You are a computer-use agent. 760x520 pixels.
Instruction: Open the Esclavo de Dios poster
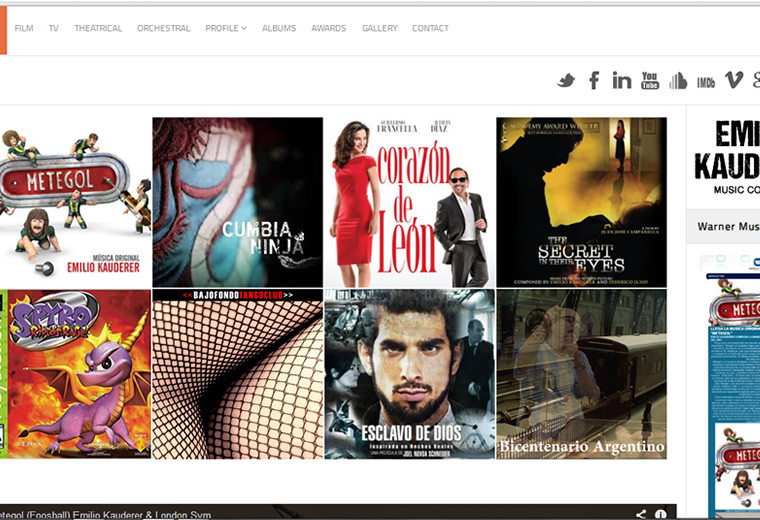click(410, 374)
